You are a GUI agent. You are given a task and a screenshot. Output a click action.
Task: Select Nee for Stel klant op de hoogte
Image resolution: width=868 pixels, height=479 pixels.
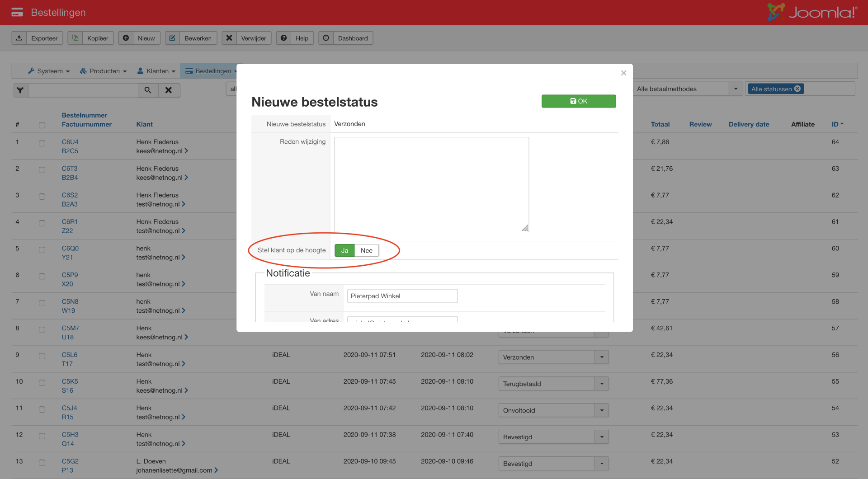pyautogui.click(x=367, y=250)
